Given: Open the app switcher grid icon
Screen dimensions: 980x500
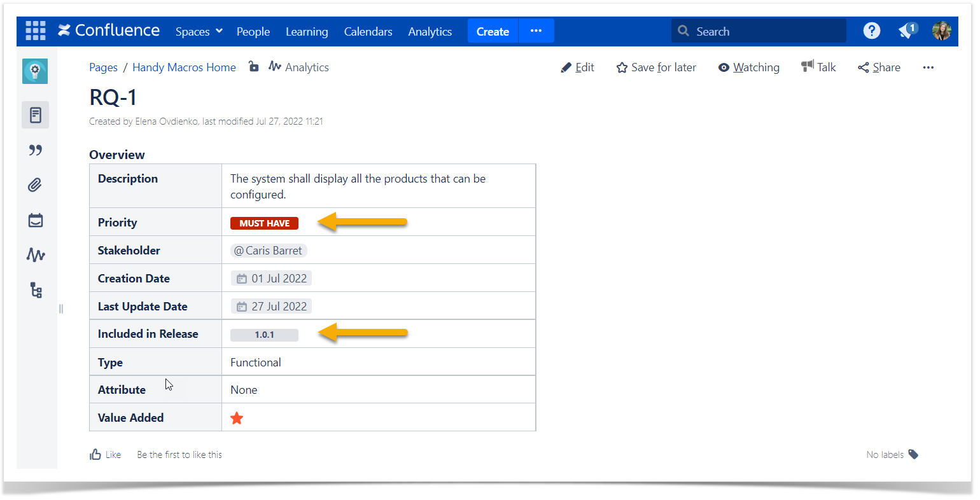Looking at the screenshot, I should 36,31.
